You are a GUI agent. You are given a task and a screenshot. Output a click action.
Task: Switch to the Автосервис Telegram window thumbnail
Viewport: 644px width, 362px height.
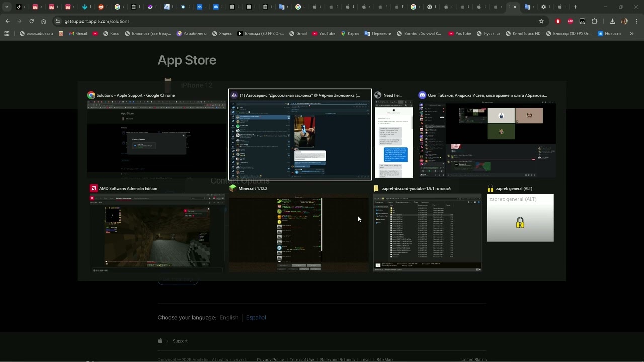click(300, 134)
